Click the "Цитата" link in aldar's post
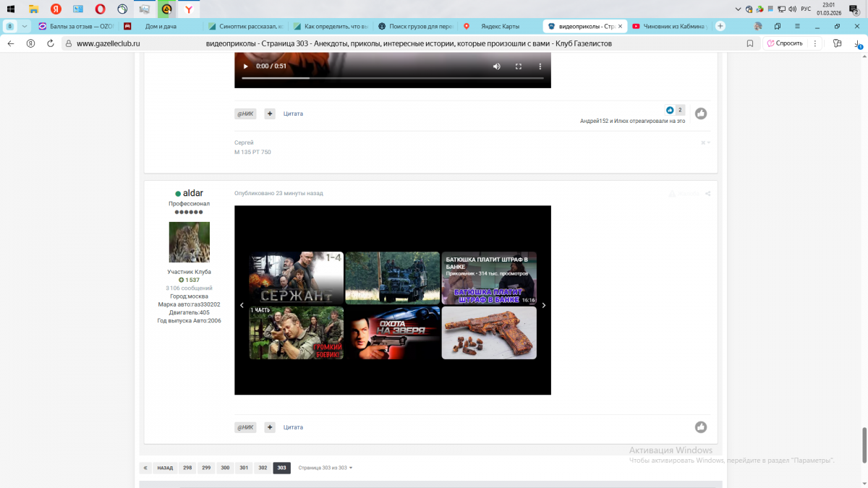This screenshot has height=488, width=868. (293, 427)
